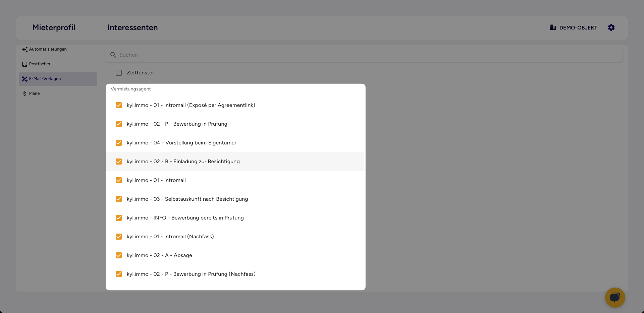Select Einladung zur Besichtigung option
Screen dimensions: 644x313
pyautogui.click(x=183, y=162)
